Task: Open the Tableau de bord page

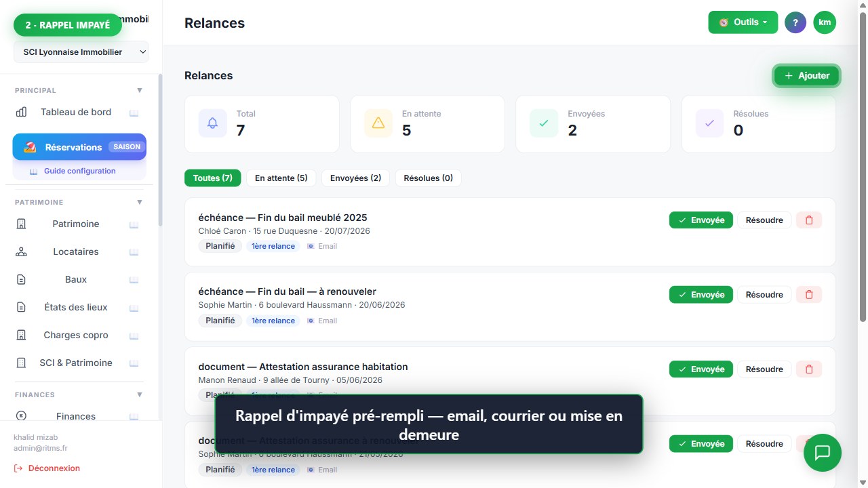Action: pos(76,112)
